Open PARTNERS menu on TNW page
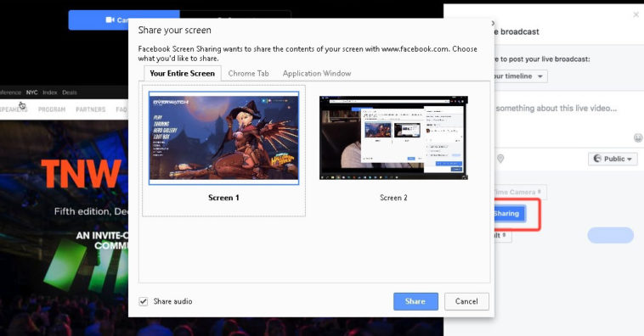The height and width of the screenshot is (336, 644). (x=90, y=109)
